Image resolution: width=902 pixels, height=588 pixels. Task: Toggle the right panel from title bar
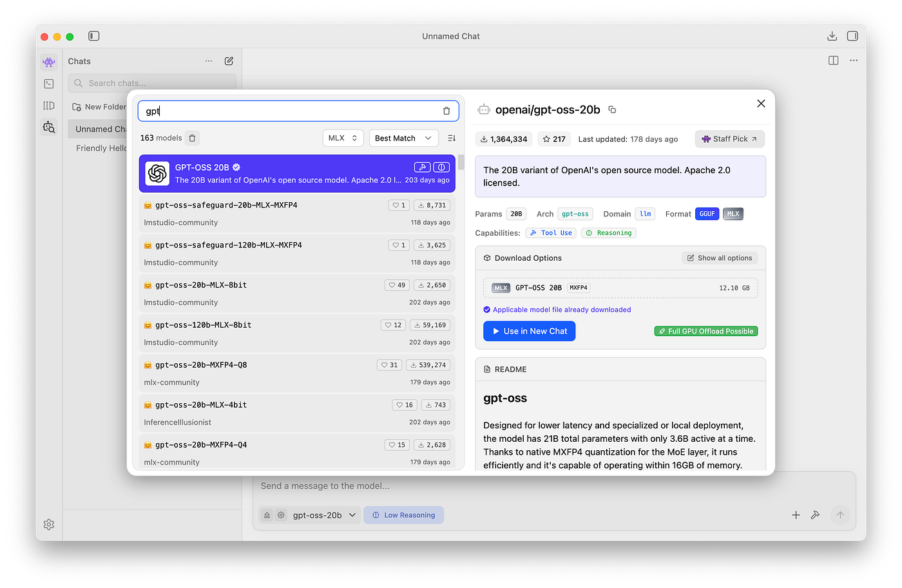click(x=852, y=36)
